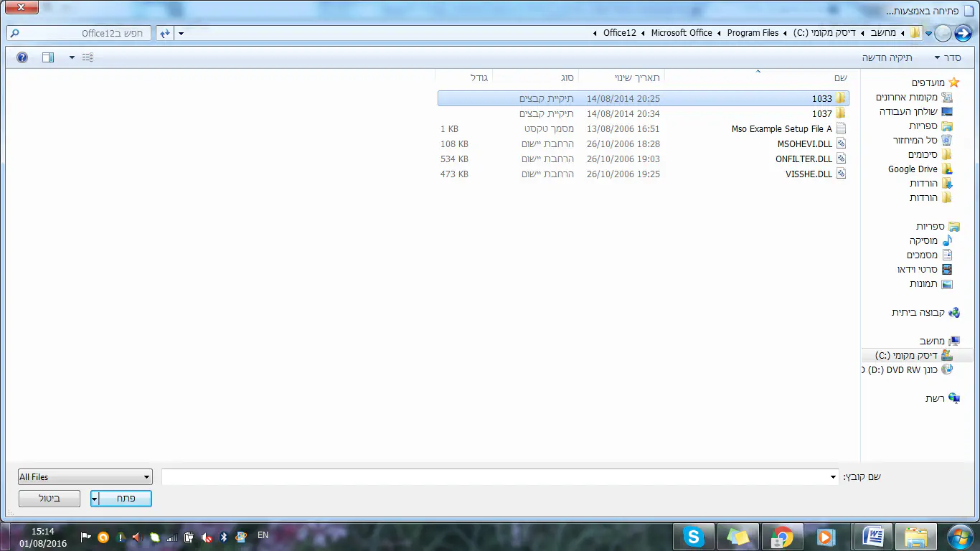This screenshot has width=980, height=551.
Task: Select the MSOHEVI.DLL file
Action: tap(804, 144)
